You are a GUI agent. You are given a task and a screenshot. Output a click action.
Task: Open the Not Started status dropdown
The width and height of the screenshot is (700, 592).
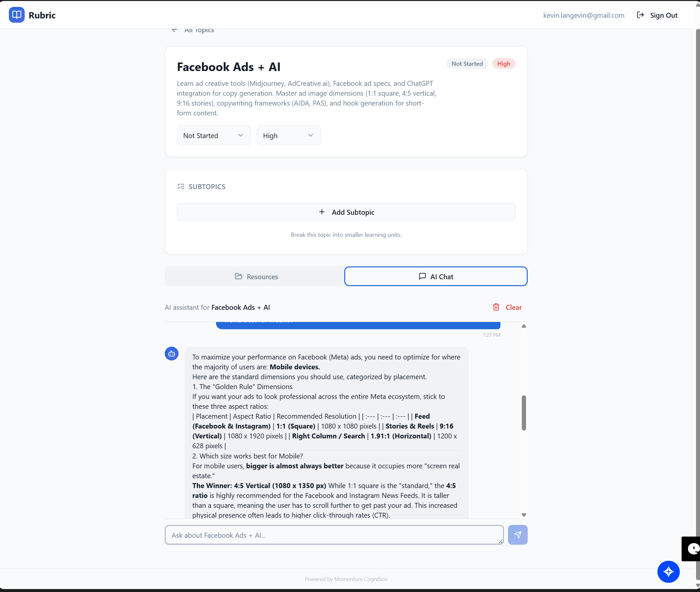pos(213,135)
